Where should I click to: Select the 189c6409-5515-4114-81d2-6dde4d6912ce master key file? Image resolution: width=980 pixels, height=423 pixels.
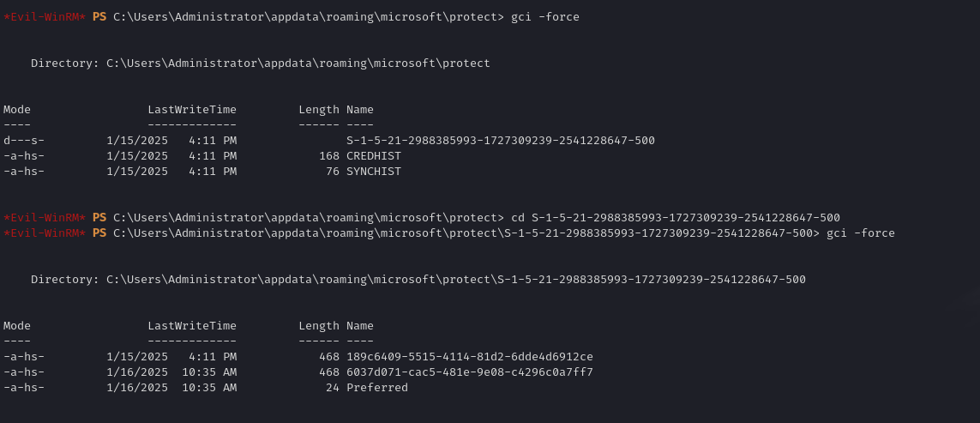point(469,357)
